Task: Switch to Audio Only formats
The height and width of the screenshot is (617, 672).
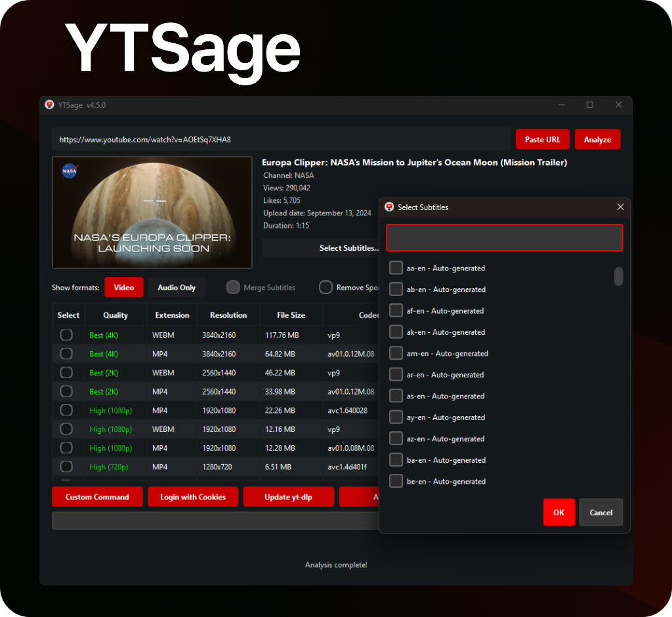Action: pos(177,287)
